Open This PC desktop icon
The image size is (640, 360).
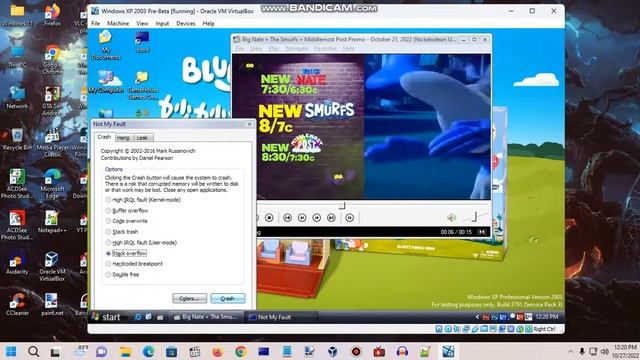[x=17, y=56]
